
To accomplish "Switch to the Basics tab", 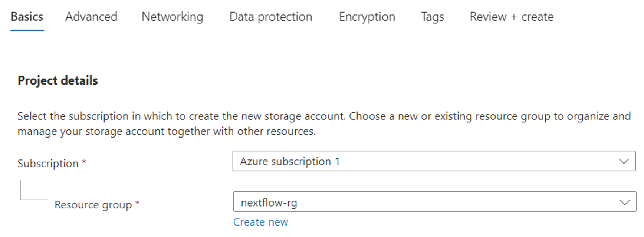I will click(x=27, y=17).
